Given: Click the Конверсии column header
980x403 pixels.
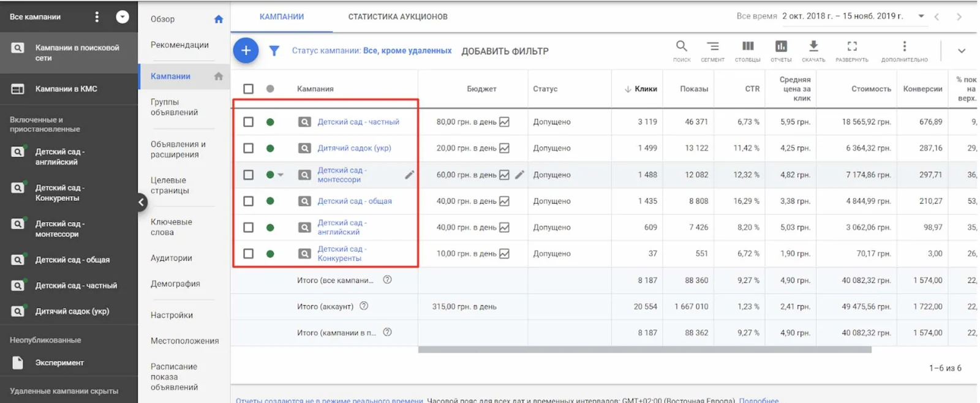Looking at the screenshot, I should coord(922,89).
